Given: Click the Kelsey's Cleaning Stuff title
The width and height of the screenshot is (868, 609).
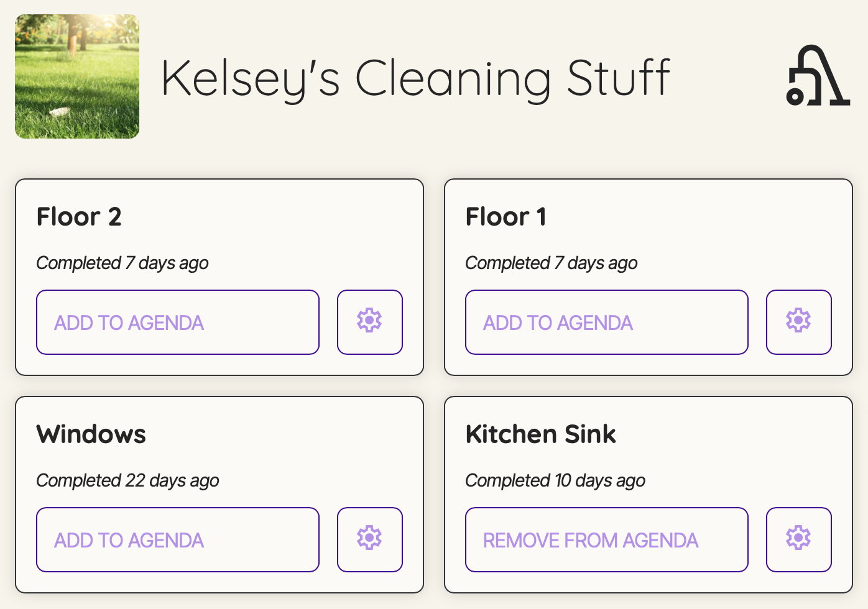Looking at the screenshot, I should pyautogui.click(x=415, y=79).
